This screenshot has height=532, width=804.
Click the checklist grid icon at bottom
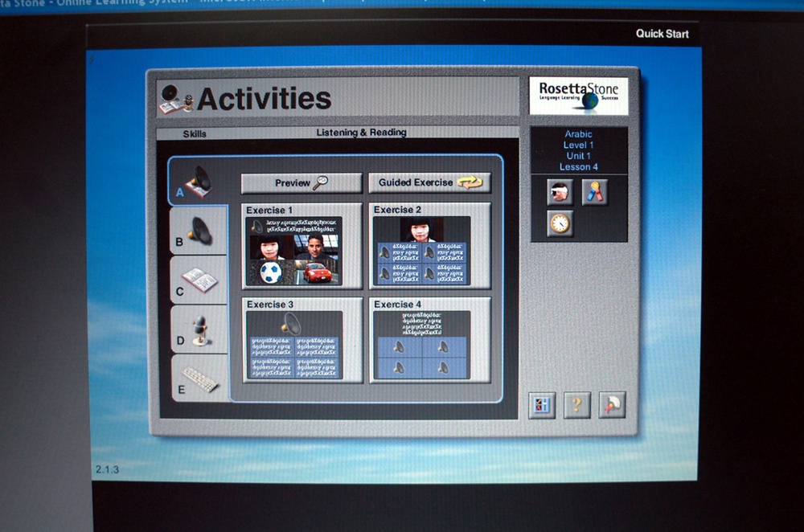click(541, 405)
